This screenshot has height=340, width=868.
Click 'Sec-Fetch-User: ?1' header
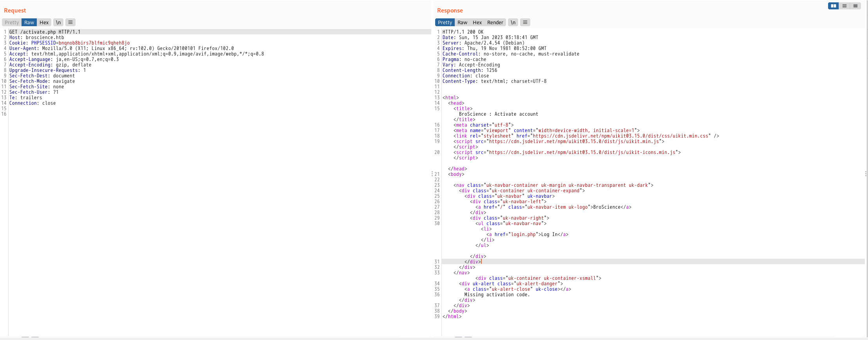click(34, 92)
